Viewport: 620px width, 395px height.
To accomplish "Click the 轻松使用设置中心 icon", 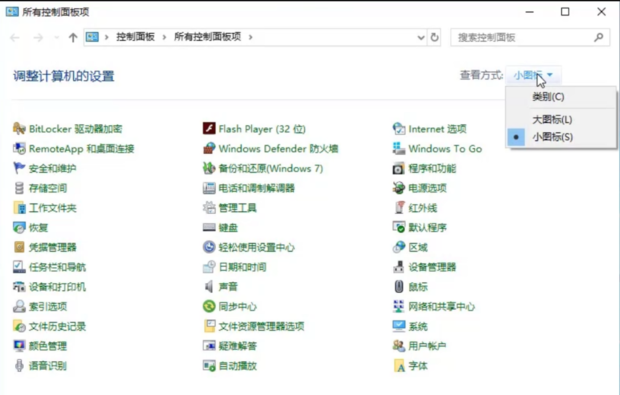I will tap(209, 247).
